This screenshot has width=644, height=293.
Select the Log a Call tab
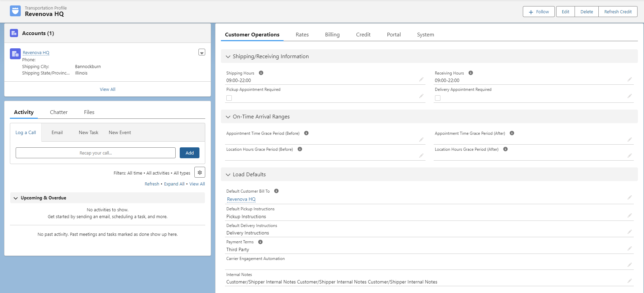pyautogui.click(x=26, y=132)
